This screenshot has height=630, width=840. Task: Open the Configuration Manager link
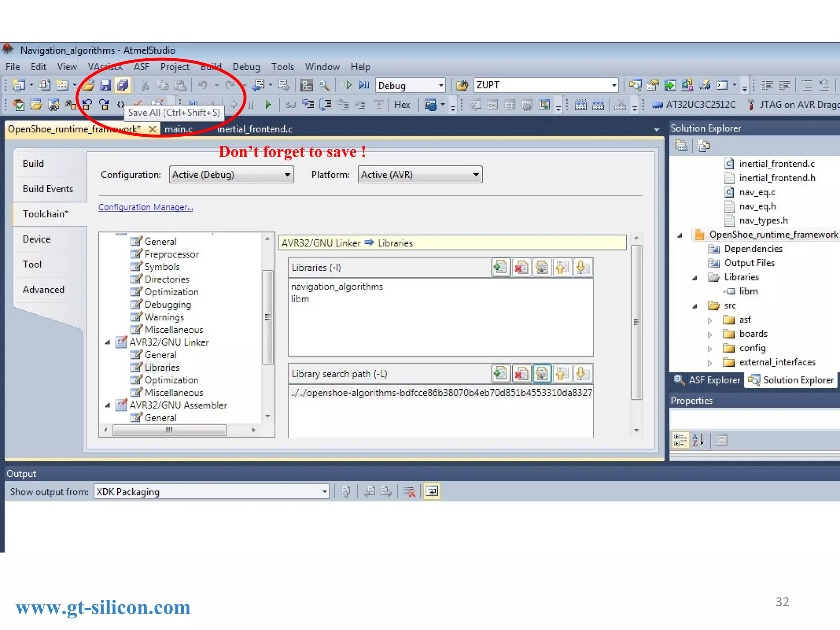(146, 207)
